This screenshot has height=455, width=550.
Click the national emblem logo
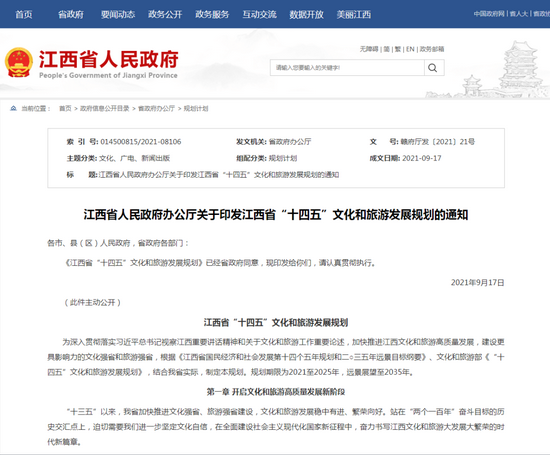tap(19, 62)
